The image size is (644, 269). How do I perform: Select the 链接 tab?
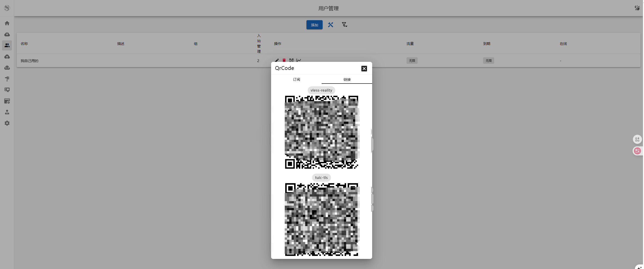[x=347, y=79]
